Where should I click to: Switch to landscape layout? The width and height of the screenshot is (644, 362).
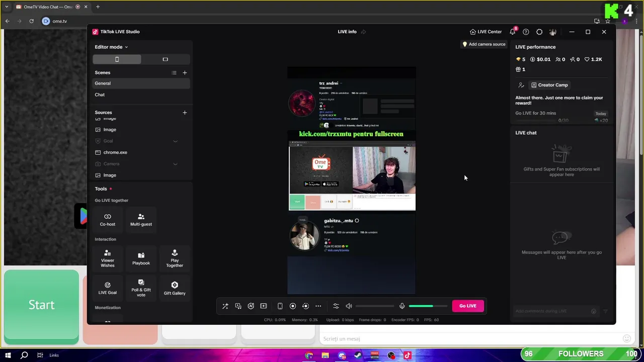[x=165, y=59]
